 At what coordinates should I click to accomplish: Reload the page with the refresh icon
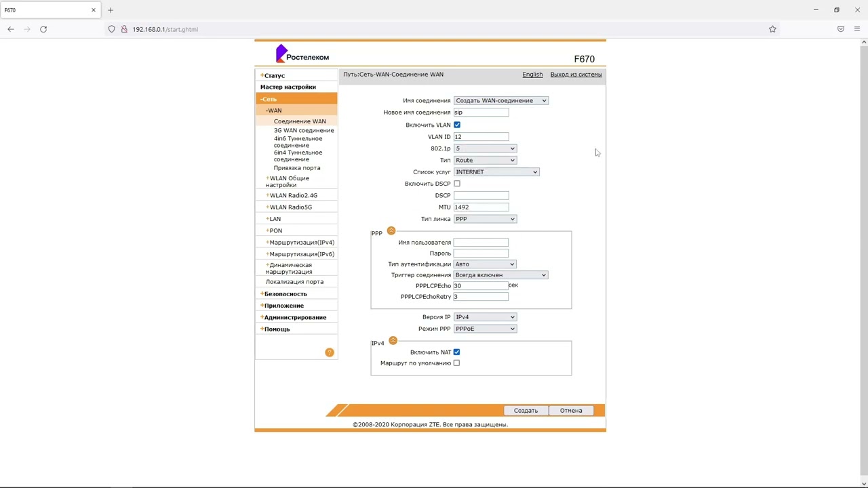(x=43, y=29)
